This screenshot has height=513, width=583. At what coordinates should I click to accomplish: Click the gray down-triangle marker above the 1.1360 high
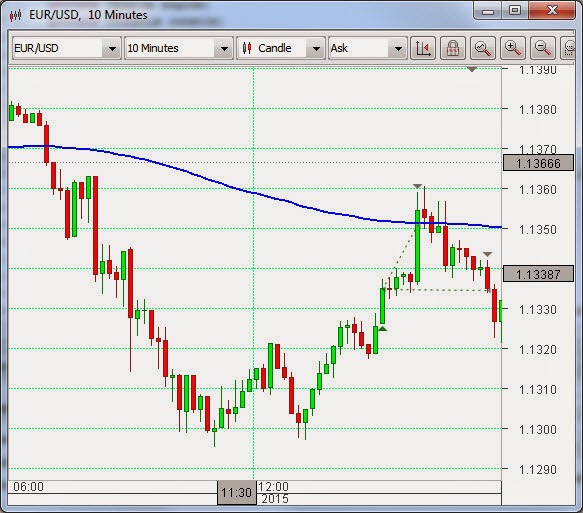pos(418,186)
